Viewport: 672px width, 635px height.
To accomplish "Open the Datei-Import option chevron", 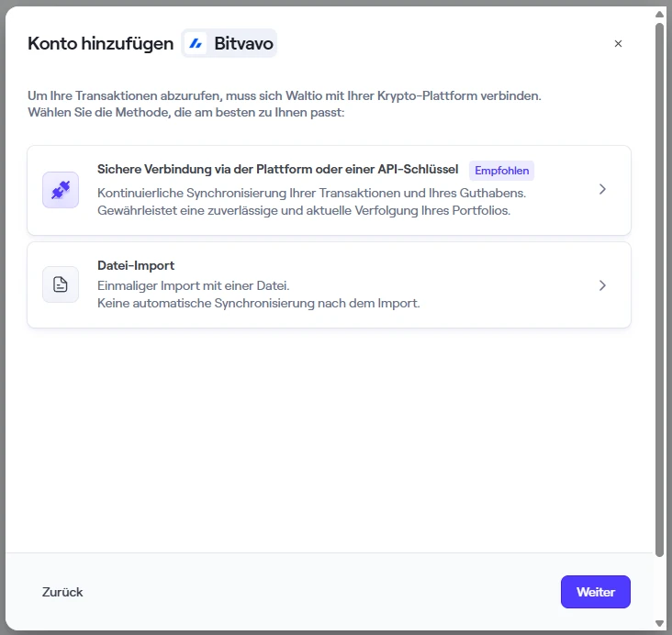I will tap(602, 285).
